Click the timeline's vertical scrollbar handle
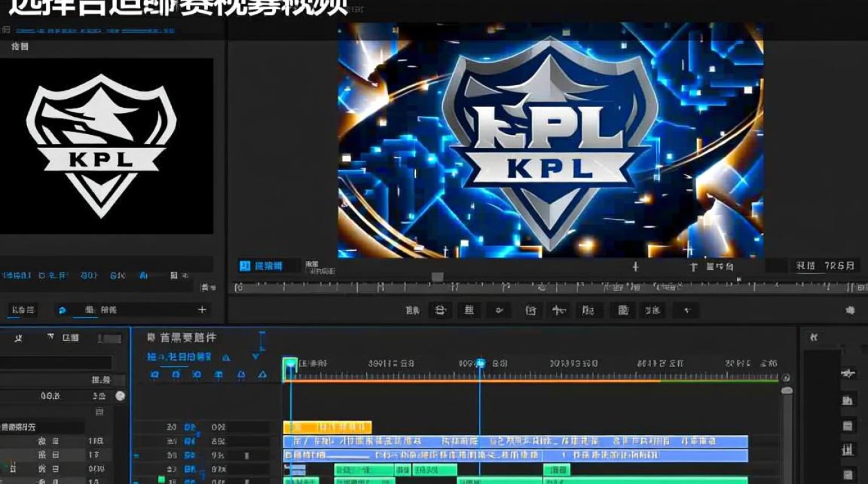Viewport: 868px width, 484px height. coord(787,390)
